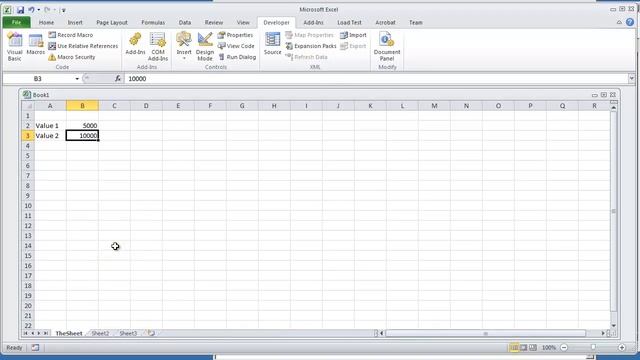This screenshot has width=640, height=360.
Task: Toggle Design Mode
Action: (x=205, y=47)
